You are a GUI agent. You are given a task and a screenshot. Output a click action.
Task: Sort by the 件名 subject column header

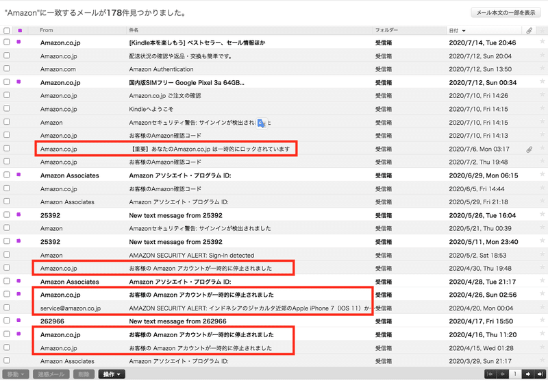pyautogui.click(x=134, y=30)
